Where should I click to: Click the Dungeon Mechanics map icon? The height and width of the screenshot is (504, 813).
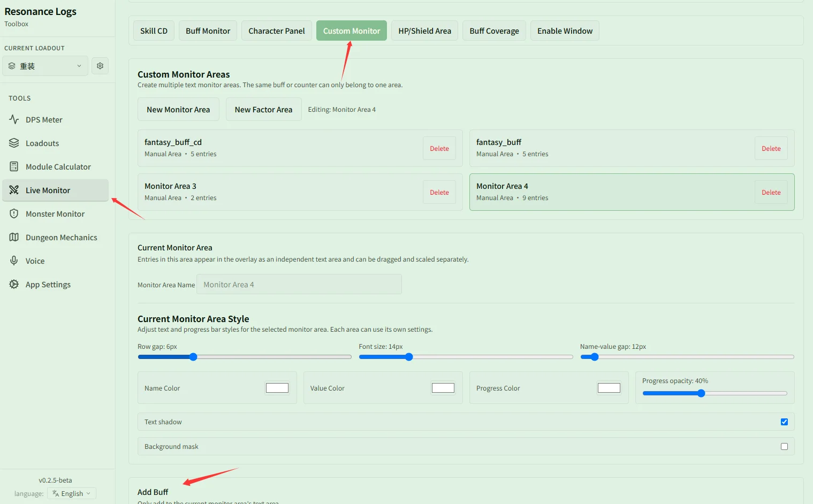coord(14,237)
